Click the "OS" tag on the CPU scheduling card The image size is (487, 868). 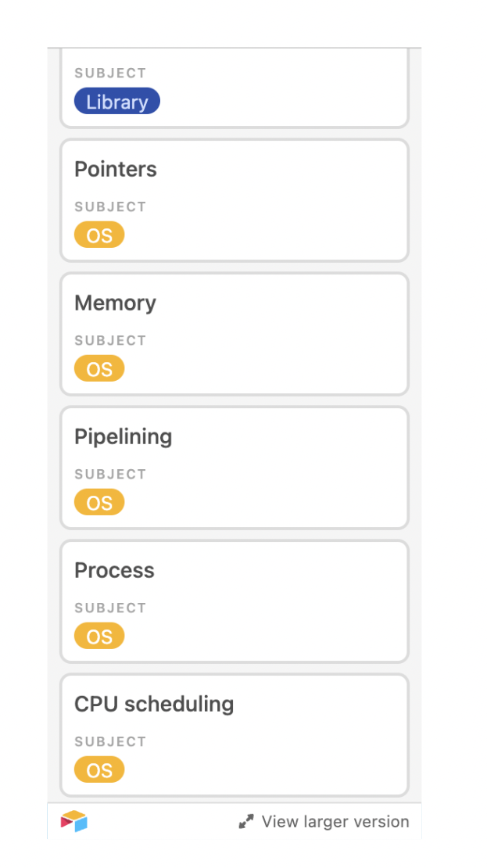tap(99, 769)
